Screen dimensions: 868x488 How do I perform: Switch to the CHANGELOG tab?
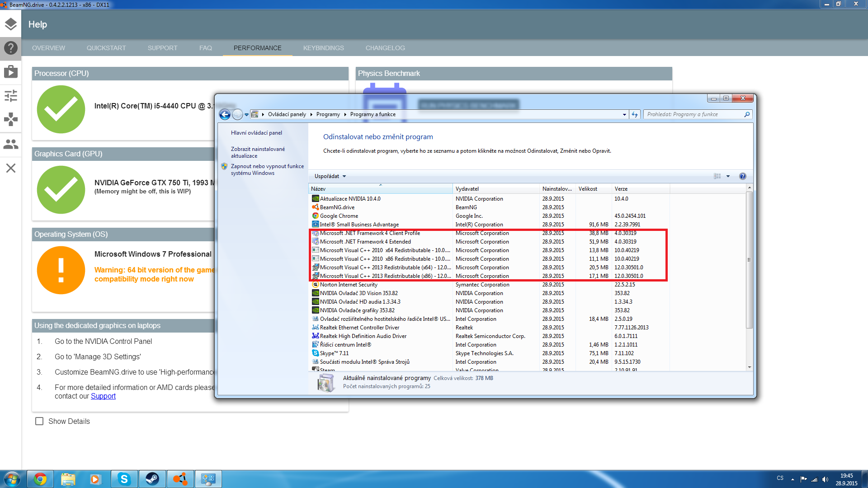pos(385,48)
